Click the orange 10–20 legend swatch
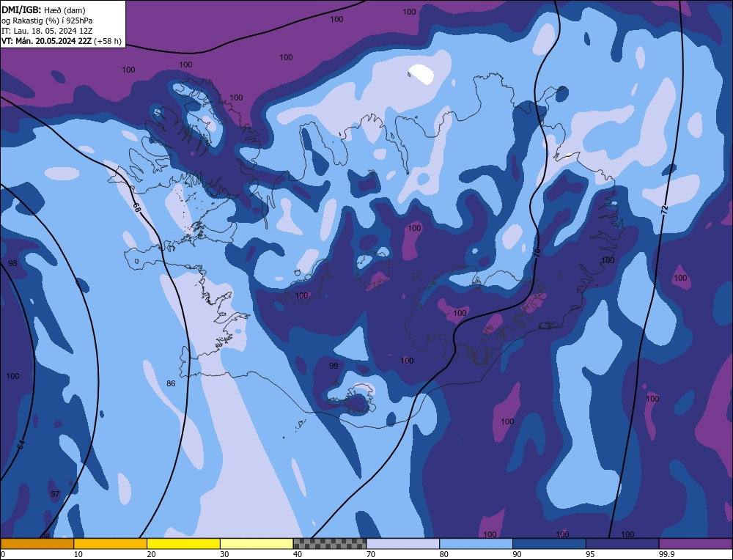Viewport: 733px width, 560px height. pos(111,544)
